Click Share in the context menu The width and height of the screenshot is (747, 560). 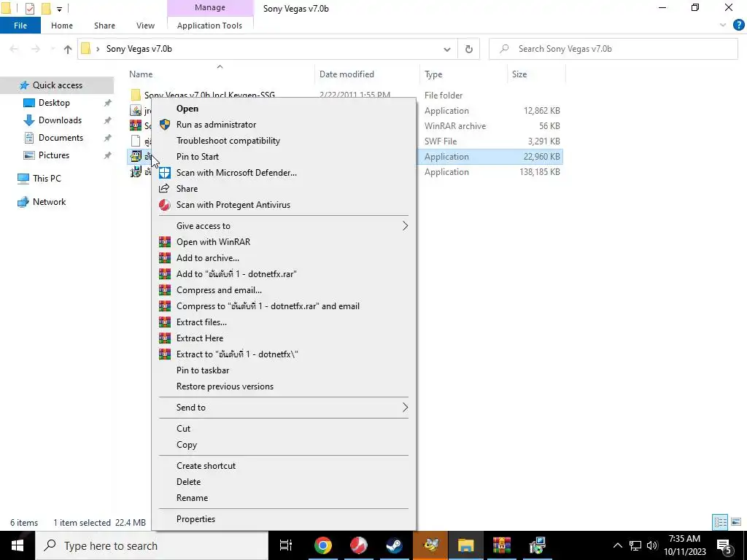(x=187, y=189)
